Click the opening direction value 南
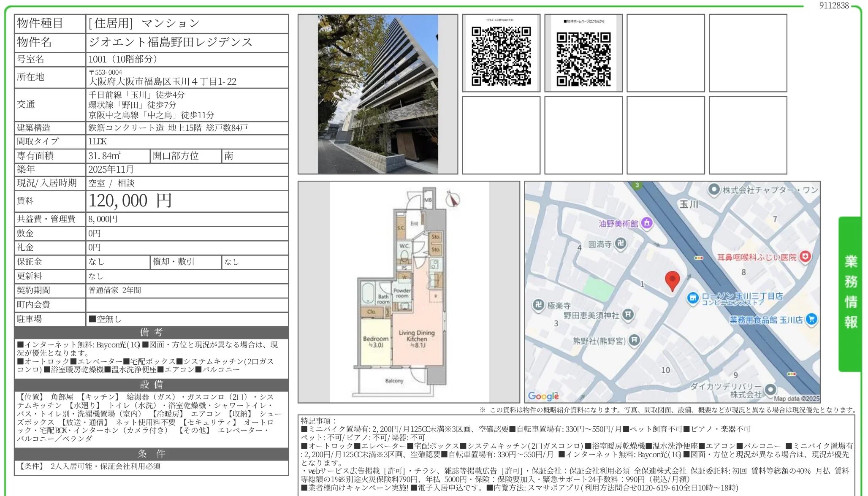 coord(229,156)
